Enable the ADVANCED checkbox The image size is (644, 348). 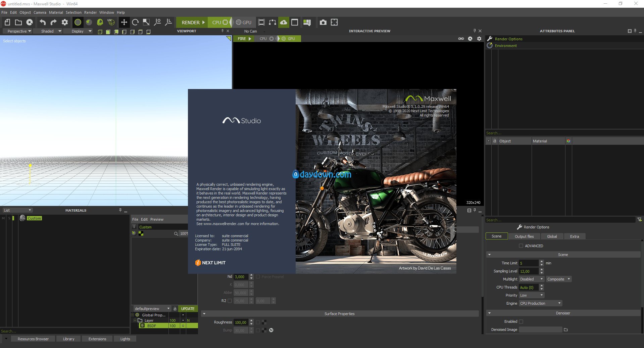pos(521,246)
